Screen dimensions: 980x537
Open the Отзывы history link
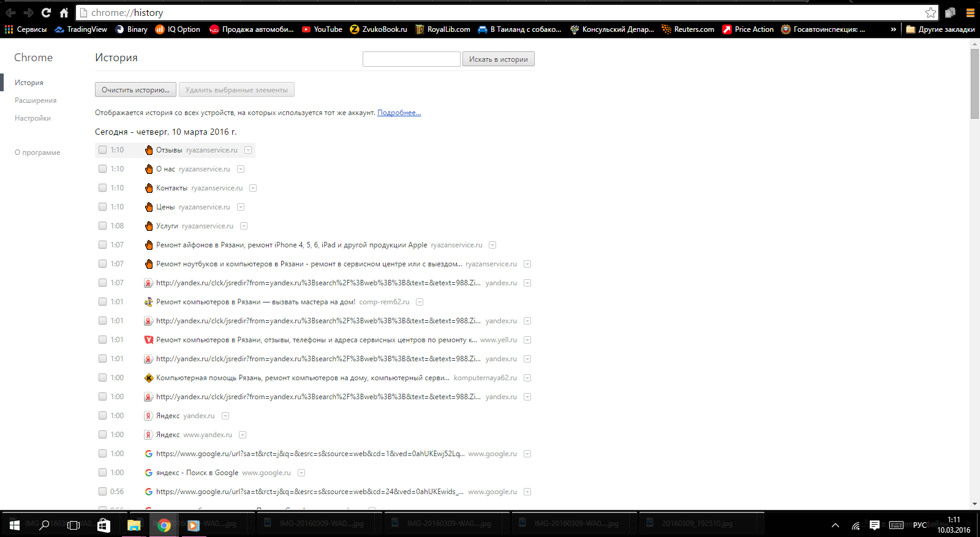(x=169, y=150)
